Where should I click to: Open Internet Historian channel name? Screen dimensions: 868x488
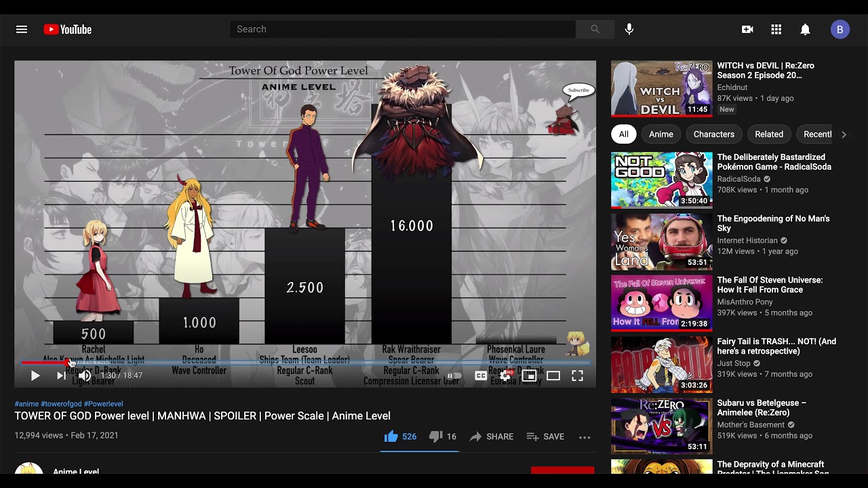pos(747,241)
